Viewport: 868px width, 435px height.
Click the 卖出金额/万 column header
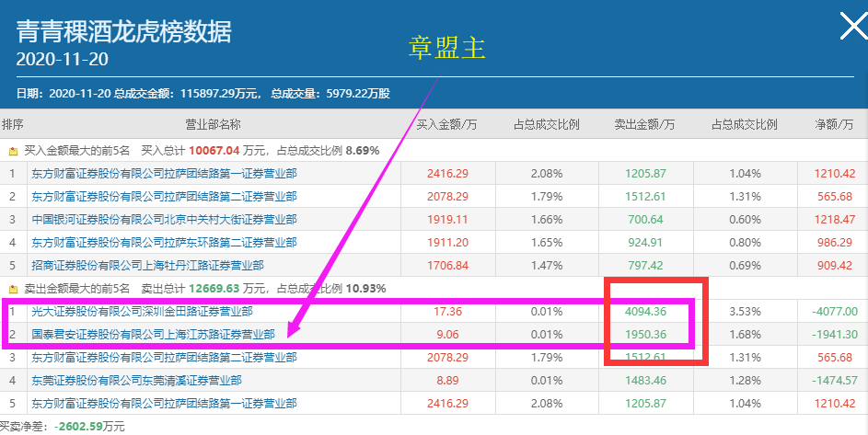pos(645,124)
